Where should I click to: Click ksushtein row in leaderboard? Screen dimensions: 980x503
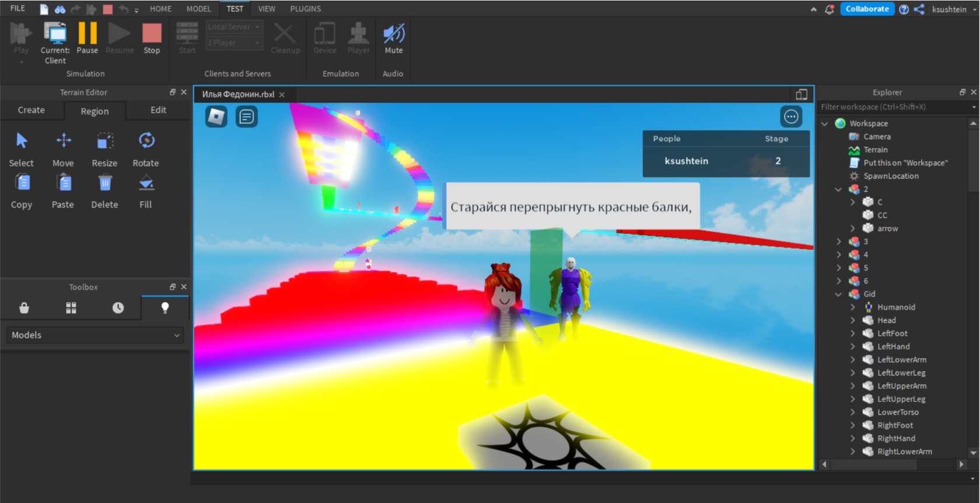pyautogui.click(x=726, y=161)
